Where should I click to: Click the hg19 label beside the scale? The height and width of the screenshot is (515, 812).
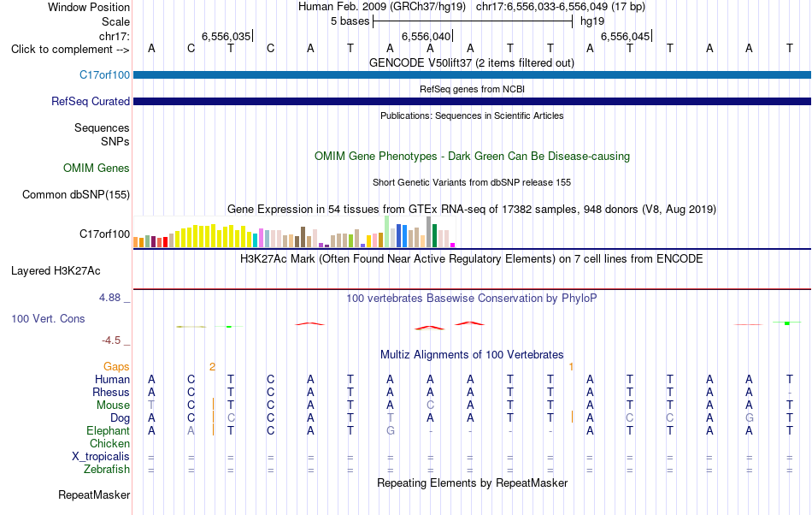point(592,21)
